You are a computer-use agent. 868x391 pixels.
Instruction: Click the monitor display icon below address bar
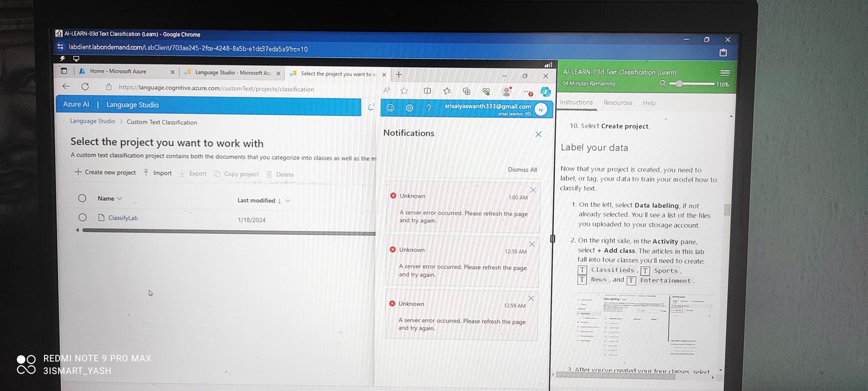tap(76, 58)
